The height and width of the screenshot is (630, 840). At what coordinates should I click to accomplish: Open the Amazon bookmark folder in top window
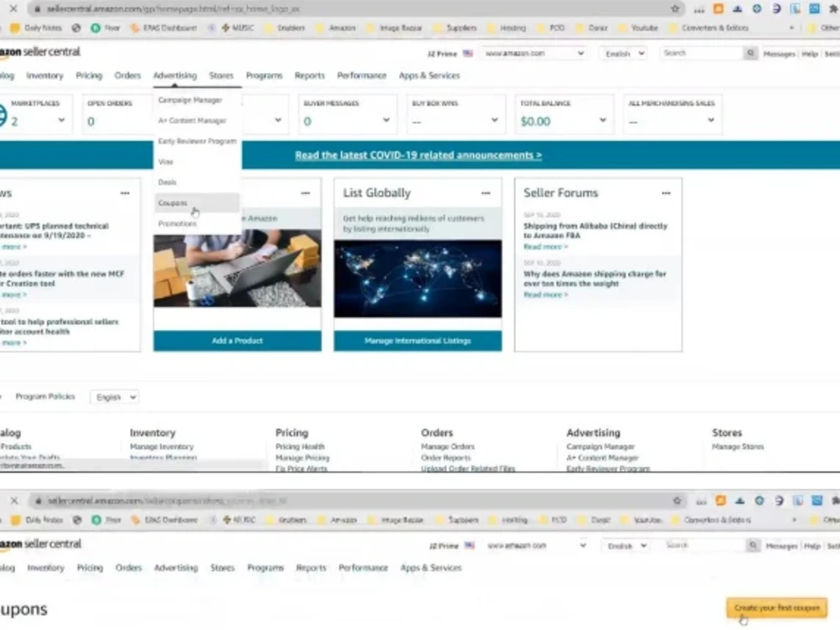(337, 28)
